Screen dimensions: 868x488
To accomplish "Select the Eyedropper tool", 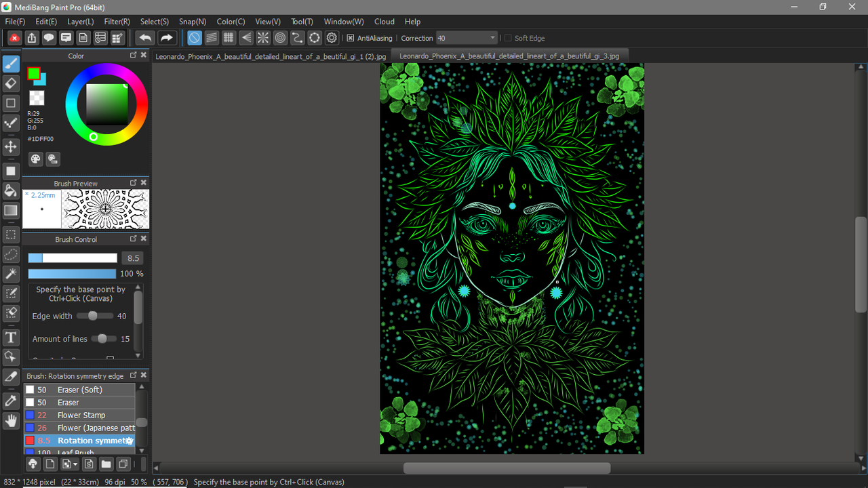I will point(11,401).
